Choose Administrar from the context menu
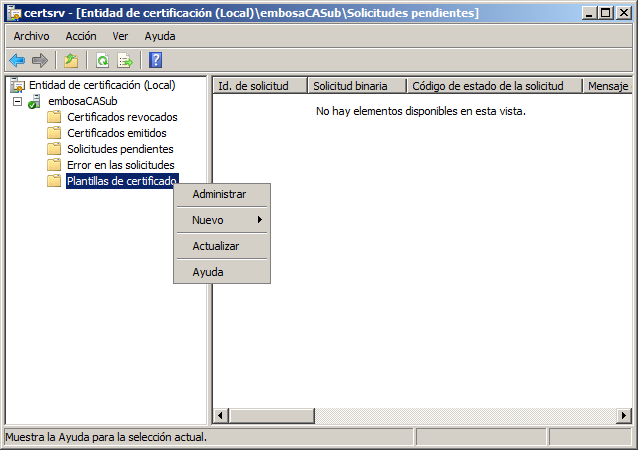The width and height of the screenshot is (638, 450). pos(219,194)
